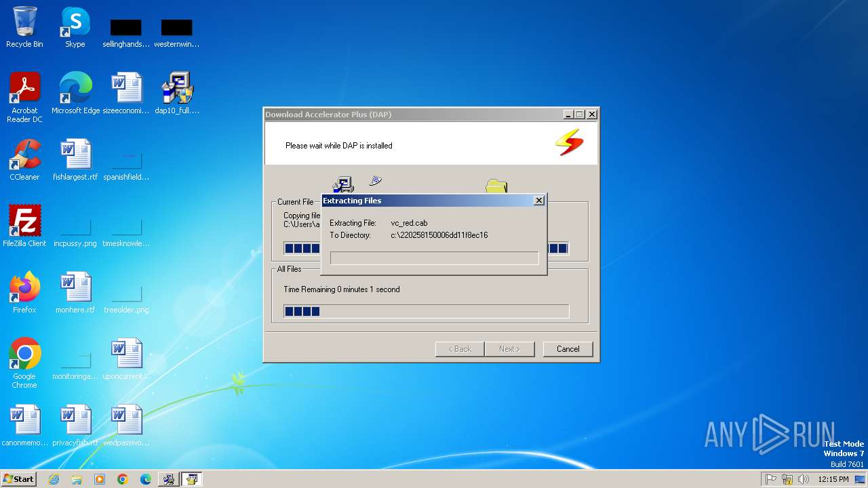Screen dimensions: 868x488
Task: Click the disabled Next button
Action: click(509, 349)
